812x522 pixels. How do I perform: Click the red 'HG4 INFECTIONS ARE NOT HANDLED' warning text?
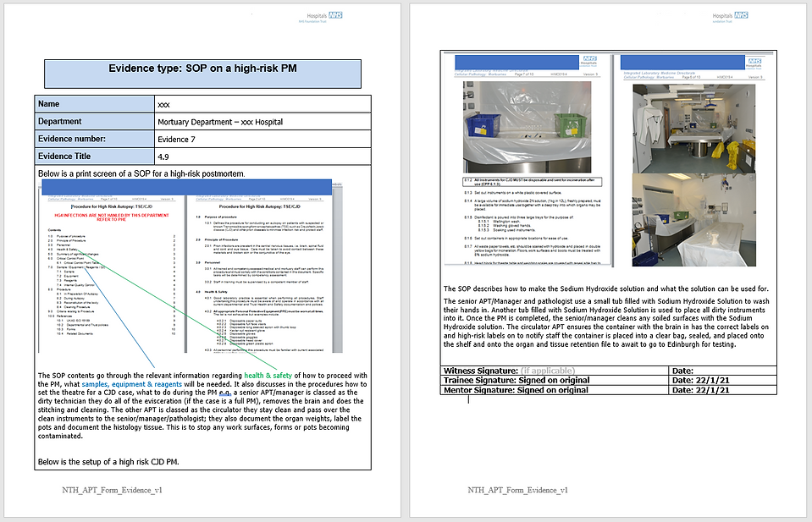coord(111,217)
